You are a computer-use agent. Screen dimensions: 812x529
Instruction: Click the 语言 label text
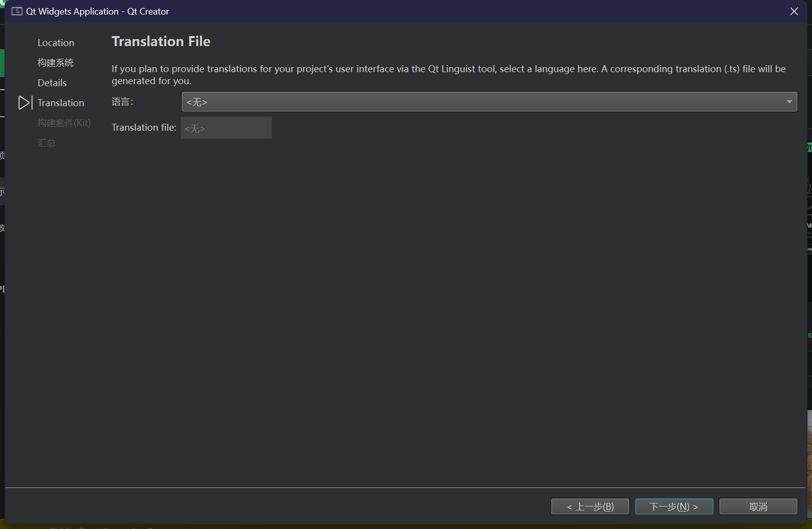pyautogui.click(x=122, y=102)
